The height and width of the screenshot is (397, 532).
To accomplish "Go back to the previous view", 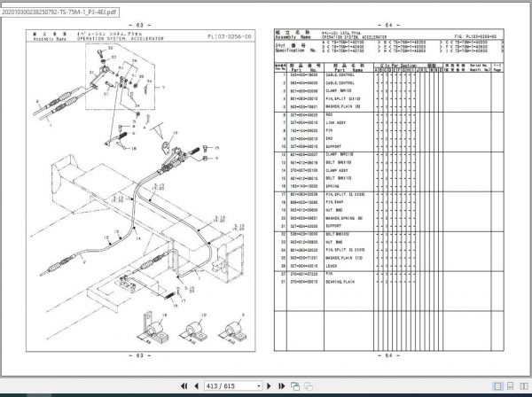I will (295, 385).
